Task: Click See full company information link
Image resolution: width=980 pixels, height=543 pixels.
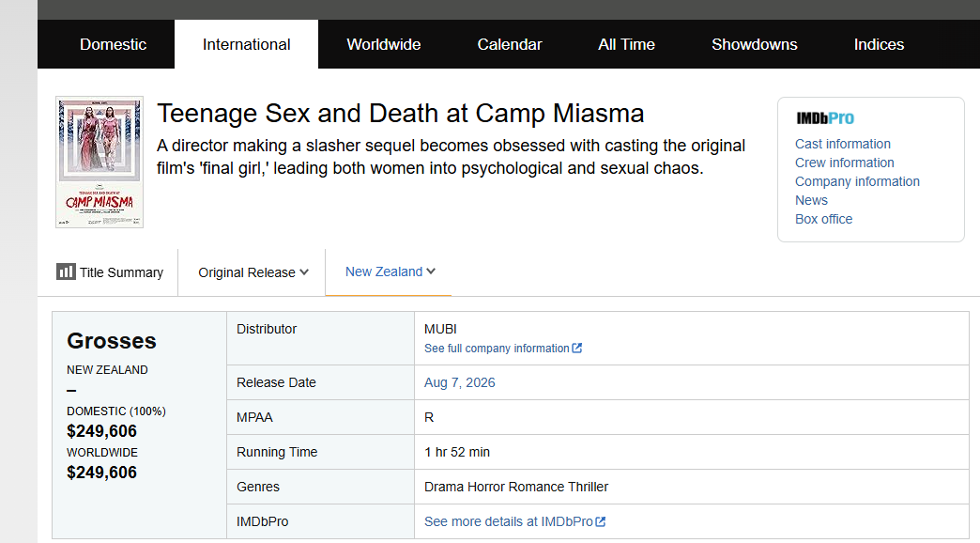Action: point(497,349)
